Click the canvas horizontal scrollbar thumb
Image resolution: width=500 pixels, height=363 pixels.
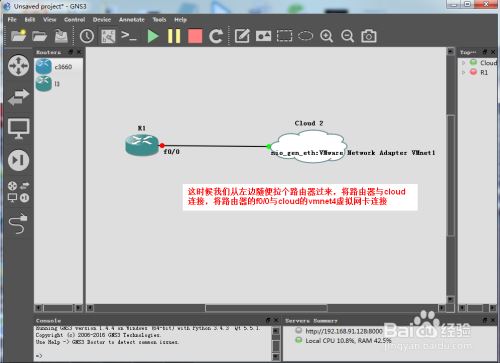pyautogui.click(x=266, y=308)
